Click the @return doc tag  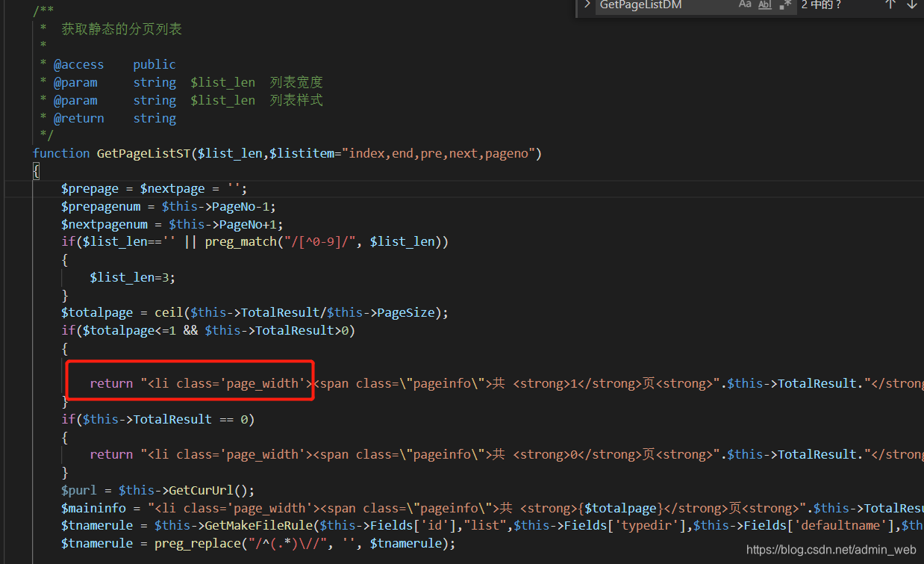78,118
